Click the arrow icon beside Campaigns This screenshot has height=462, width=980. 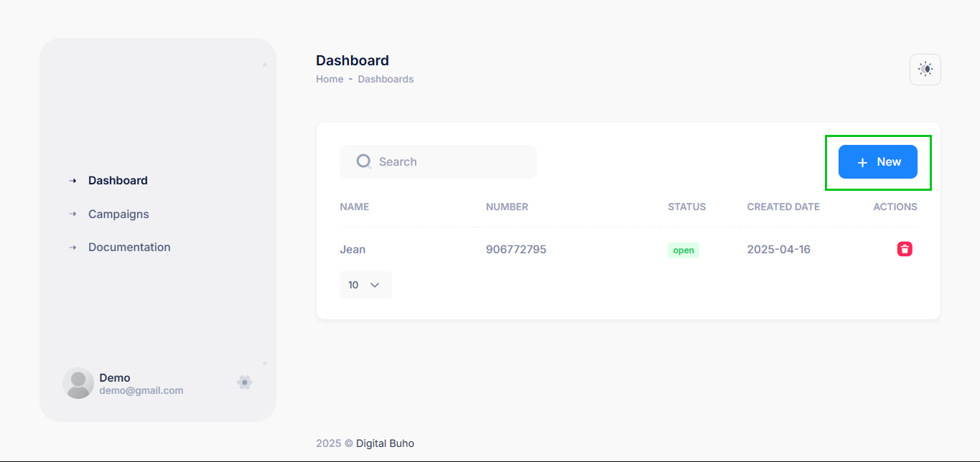pyautogui.click(x=73, y=214)
